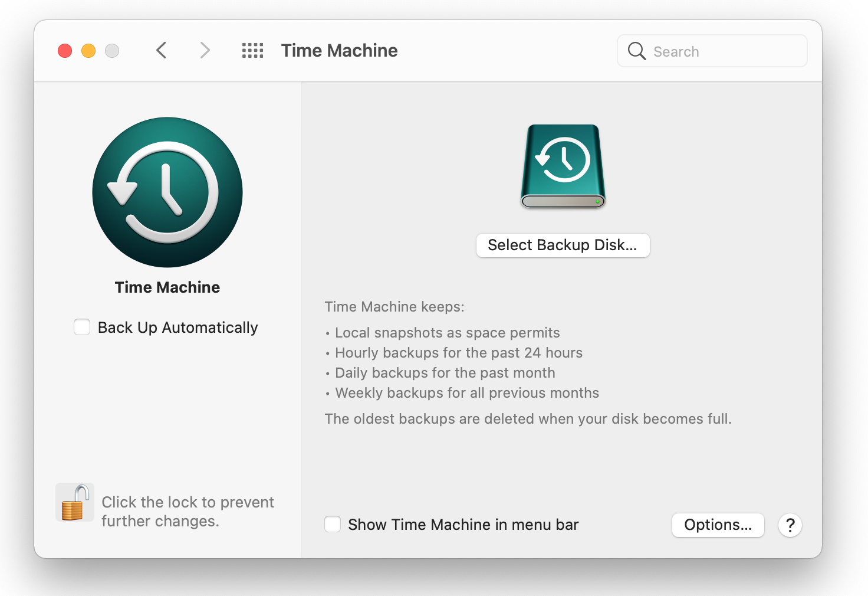The height and width of the screenshot is (596, 868).
Task: Open help with the question mark button
Action: pyautogui.click(x=790, y=525)
